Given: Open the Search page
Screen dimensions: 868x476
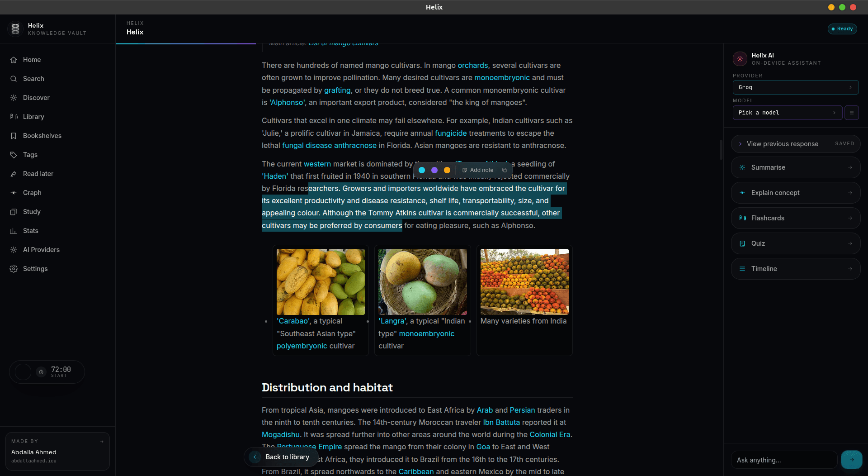Looking at the screenshot, I should click(57, 79).
